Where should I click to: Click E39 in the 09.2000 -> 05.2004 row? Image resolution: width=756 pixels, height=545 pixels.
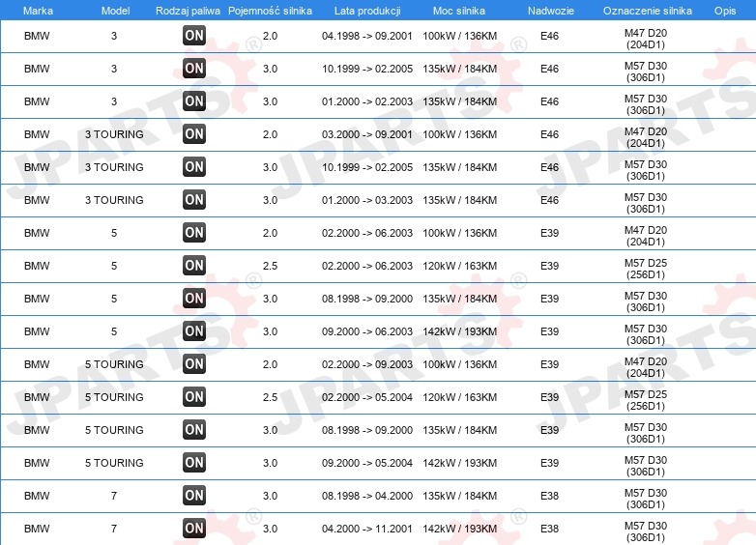(550, 463)
